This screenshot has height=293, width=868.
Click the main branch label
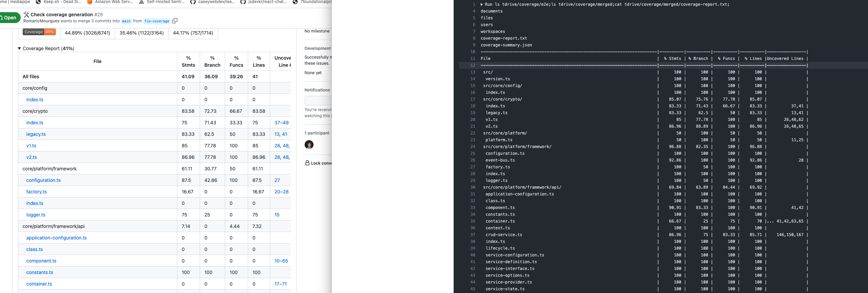click(x=126, y=21)
